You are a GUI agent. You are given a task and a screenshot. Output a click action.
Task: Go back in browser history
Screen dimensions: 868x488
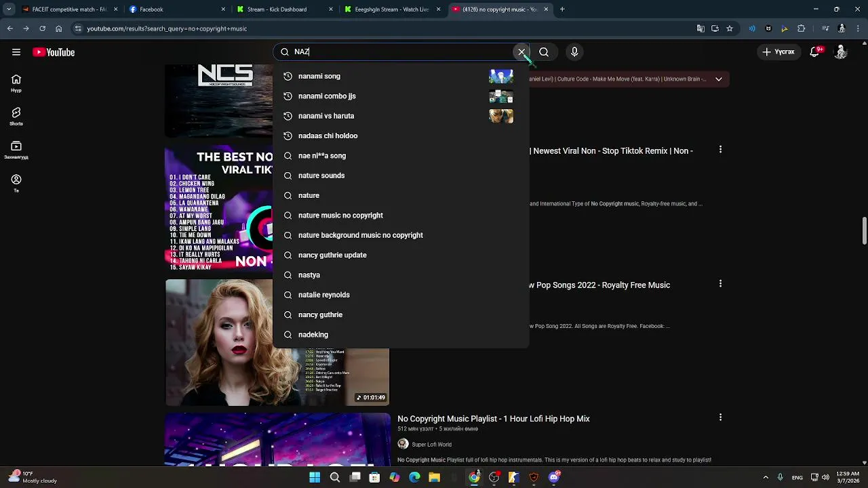(x=9, y=28)
